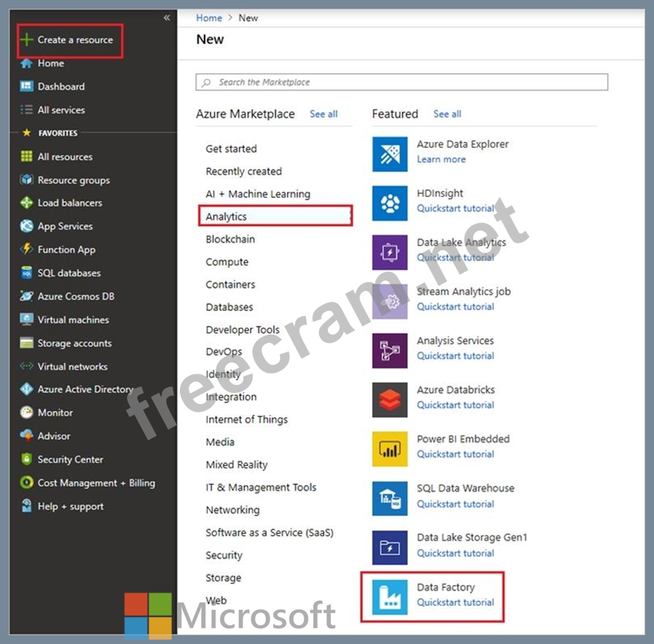Select the Internet of Things category
The image size is (654, 644).
click(247, 420)
